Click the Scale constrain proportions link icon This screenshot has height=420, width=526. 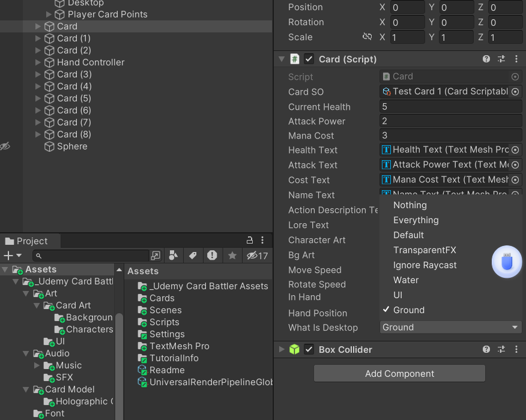coord(367,37)
